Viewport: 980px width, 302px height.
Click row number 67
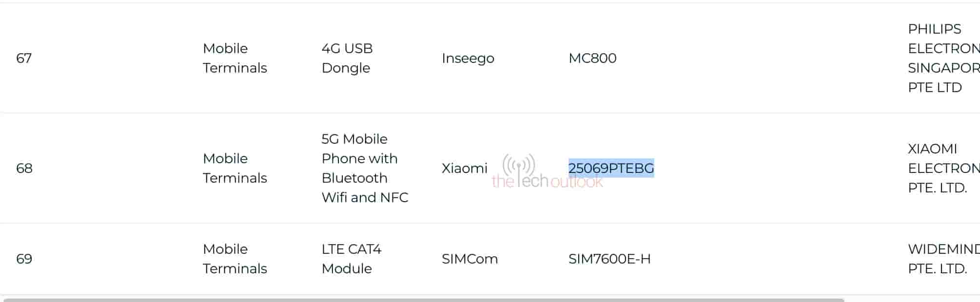click(24, 58)
